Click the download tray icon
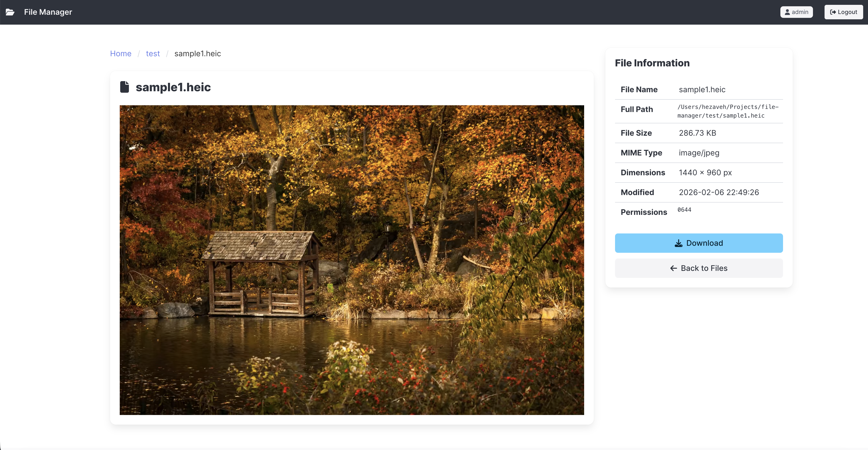 [x=678, y=243]
